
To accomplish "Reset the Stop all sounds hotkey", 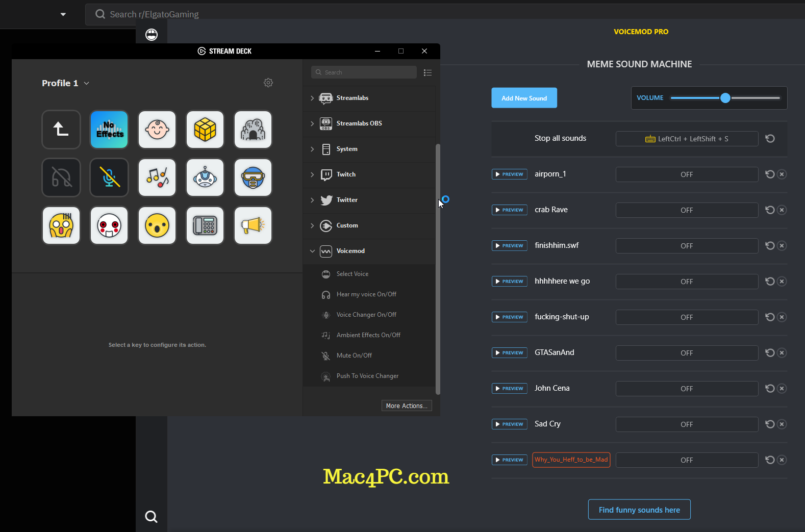I will [x=770, y=138].
